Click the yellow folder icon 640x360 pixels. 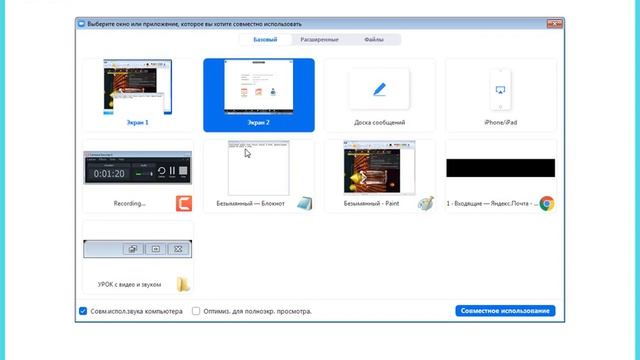[183, 284]
